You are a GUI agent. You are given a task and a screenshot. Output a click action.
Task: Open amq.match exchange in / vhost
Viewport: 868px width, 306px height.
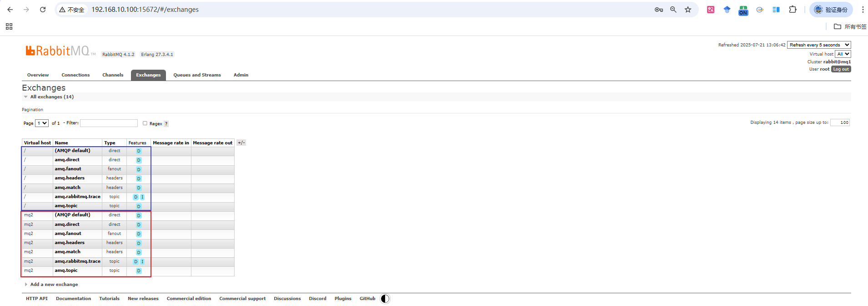[68, 188]
